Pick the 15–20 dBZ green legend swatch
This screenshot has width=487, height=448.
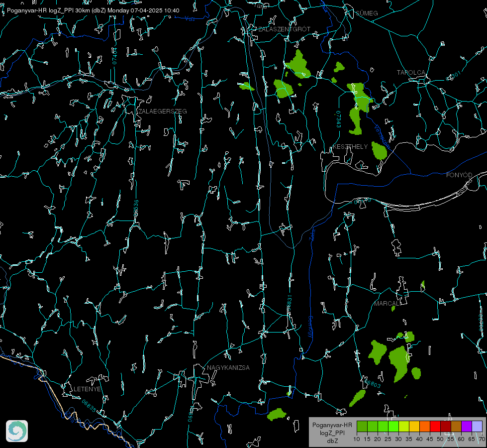click(373, 426)
